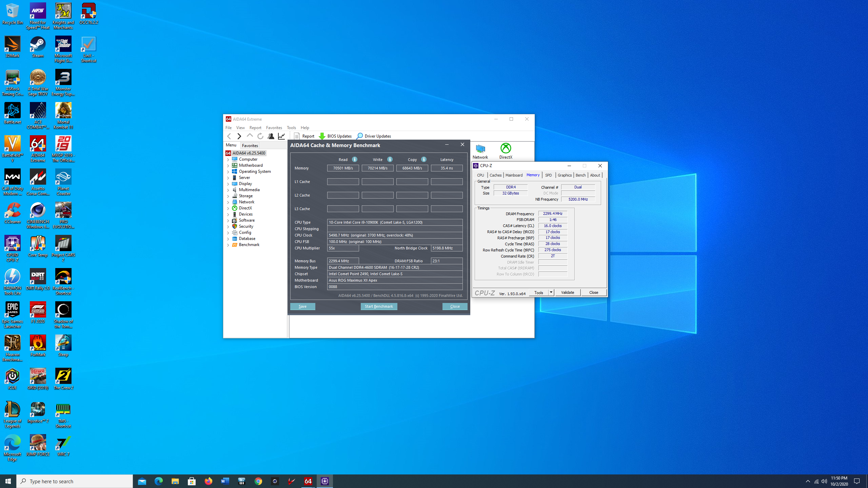This screenshot has width=868, height=488.
Task: Select the Recycle Bin desktop icon
Action: (x=13, y=14)
